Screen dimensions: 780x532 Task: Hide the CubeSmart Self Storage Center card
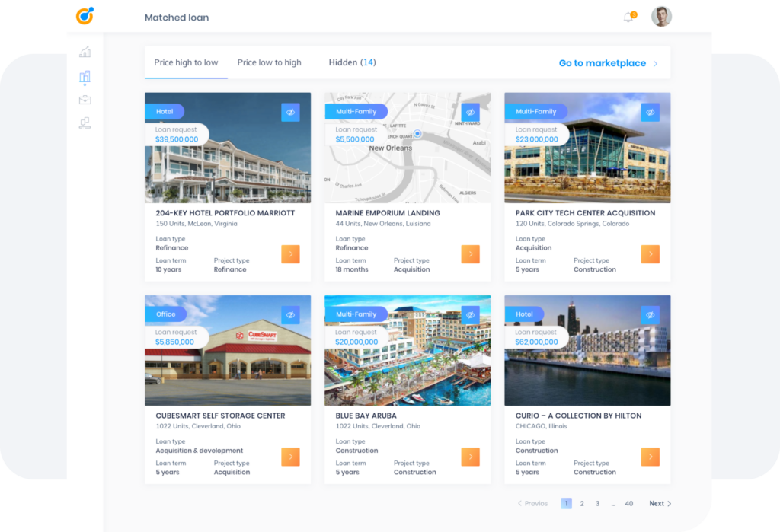[x=290, y=315]
